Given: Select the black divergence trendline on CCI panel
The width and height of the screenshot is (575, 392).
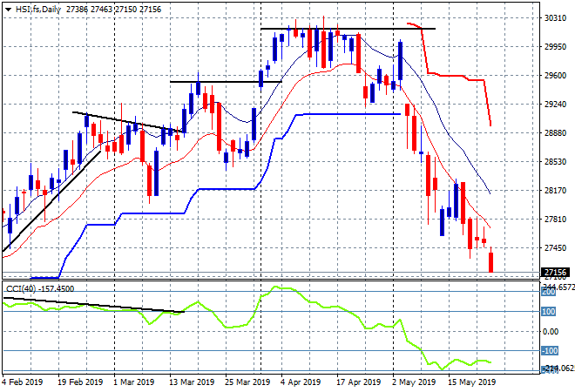Looking at the screenshot, I should click(x=93, y=305).
